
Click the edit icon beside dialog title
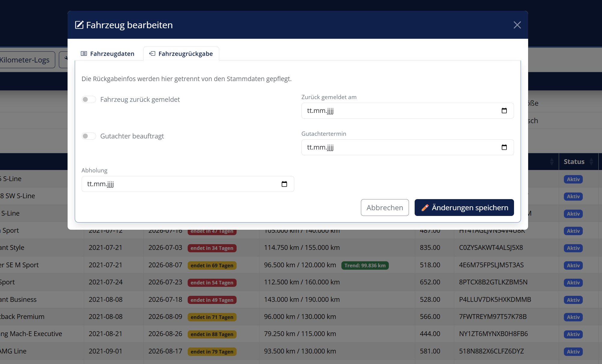pyautogui.click(x=79, y=25)
